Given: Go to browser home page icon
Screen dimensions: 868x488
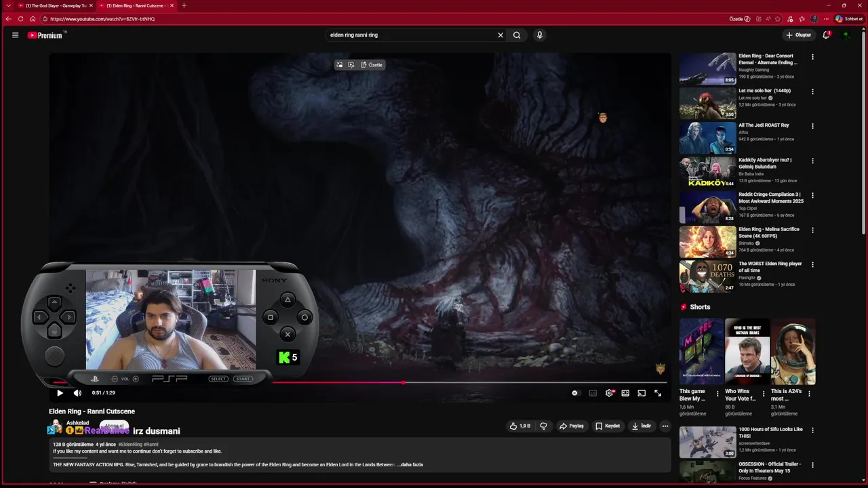Looking at the screenshot, I should (33, 19).
